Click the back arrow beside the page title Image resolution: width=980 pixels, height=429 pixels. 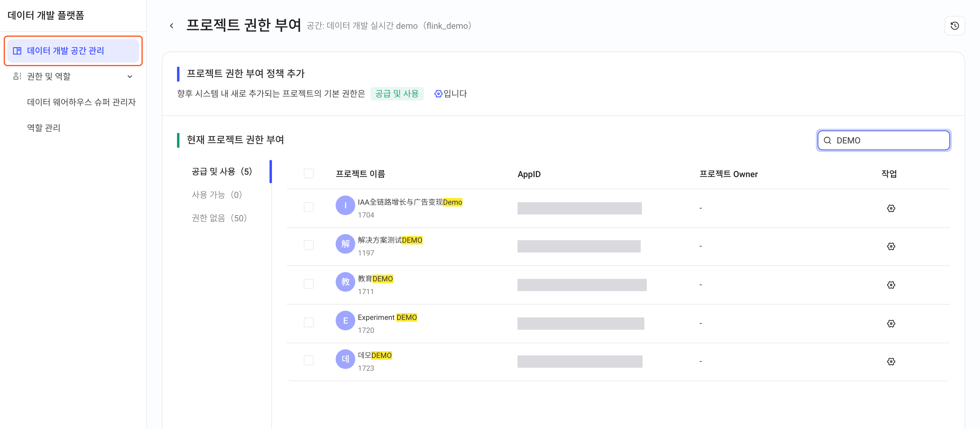coord(171,26)
